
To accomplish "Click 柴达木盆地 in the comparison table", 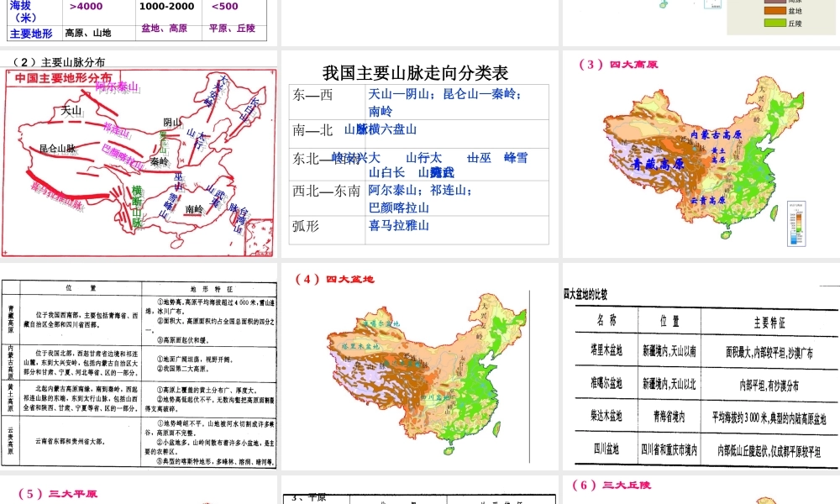I will point(606,416).
